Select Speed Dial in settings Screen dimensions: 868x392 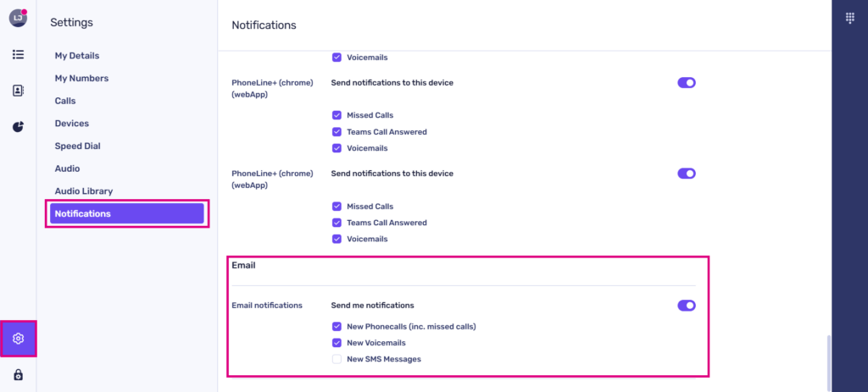77,146
